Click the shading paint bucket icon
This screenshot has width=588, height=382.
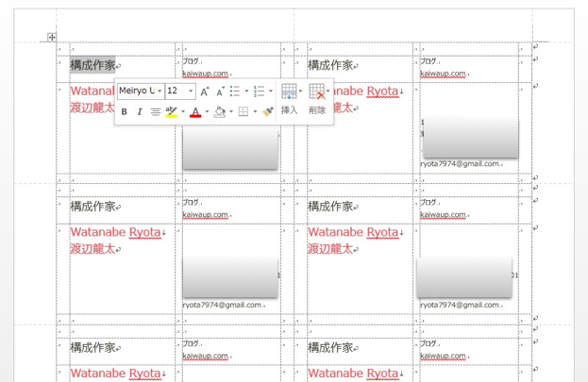pos(219,112)
